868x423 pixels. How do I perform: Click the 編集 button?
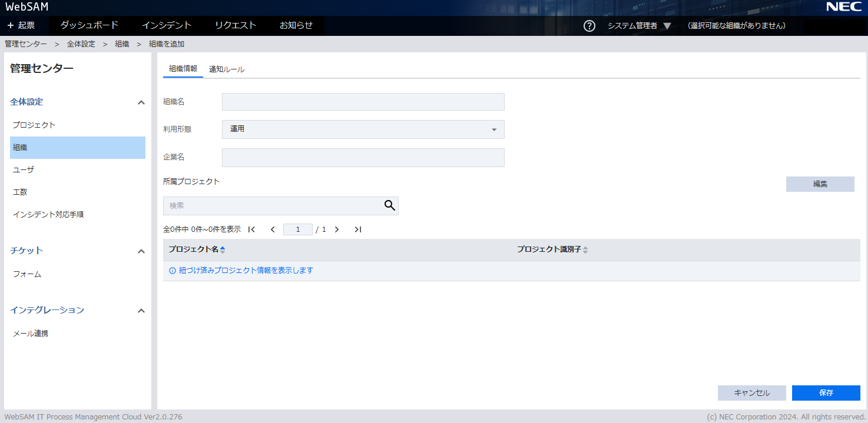point(820,184)
